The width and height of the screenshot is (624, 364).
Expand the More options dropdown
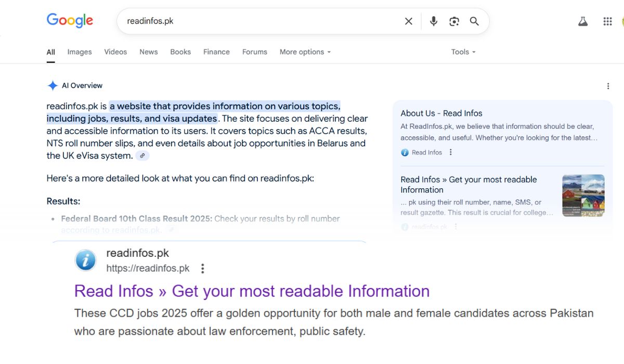tap(305, 52)
